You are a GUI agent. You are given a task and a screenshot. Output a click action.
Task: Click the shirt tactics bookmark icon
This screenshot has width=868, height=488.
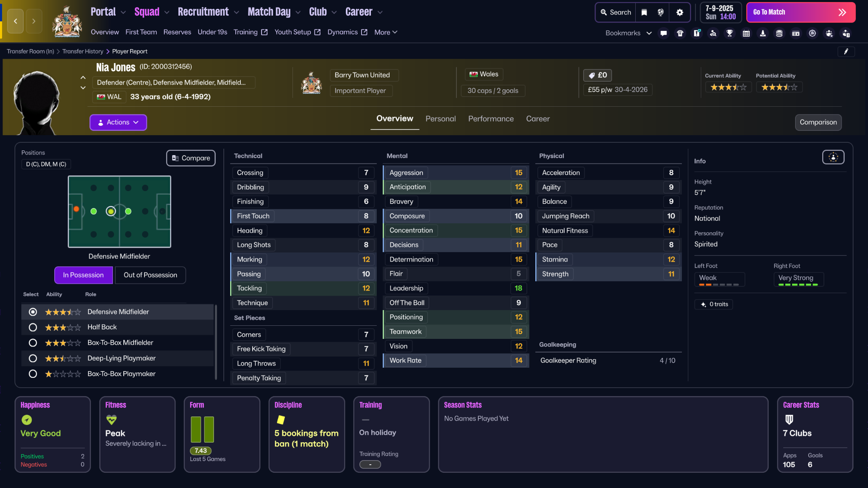680,33
